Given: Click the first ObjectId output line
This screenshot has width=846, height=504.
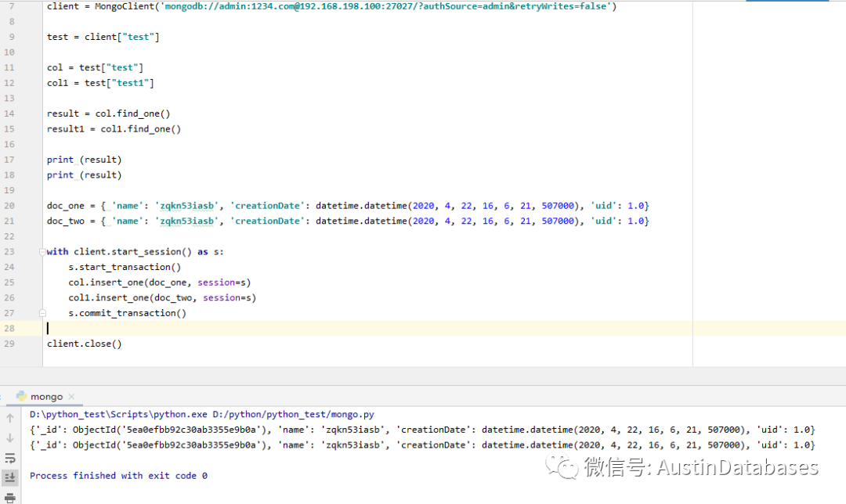Looking at the screenshot, I should tap(422, 430).
